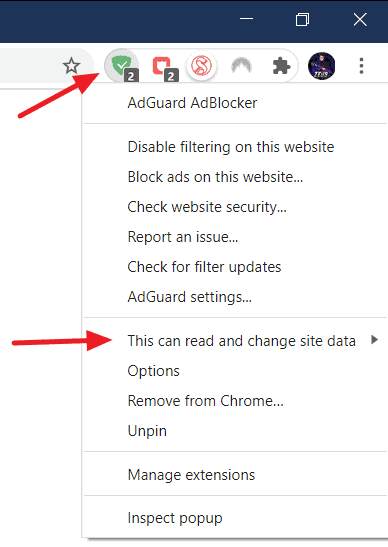Open the Extensions puzzle piece menu
Viewport: 388px width, 547px height.
(x=281, y=66)
